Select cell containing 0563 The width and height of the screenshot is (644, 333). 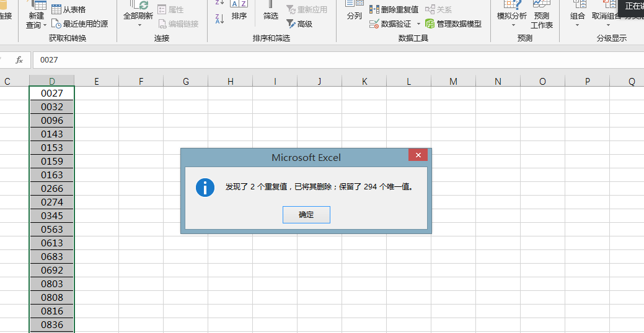(51, 229)
